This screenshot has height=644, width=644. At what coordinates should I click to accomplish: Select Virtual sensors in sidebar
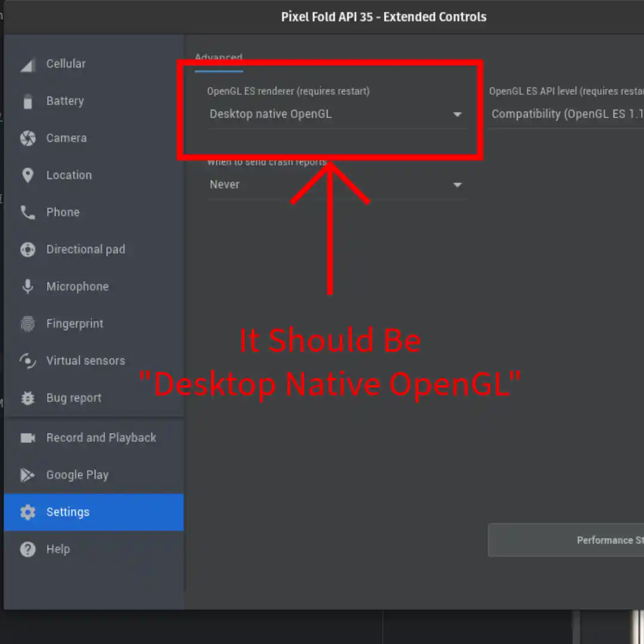point(94,361)
